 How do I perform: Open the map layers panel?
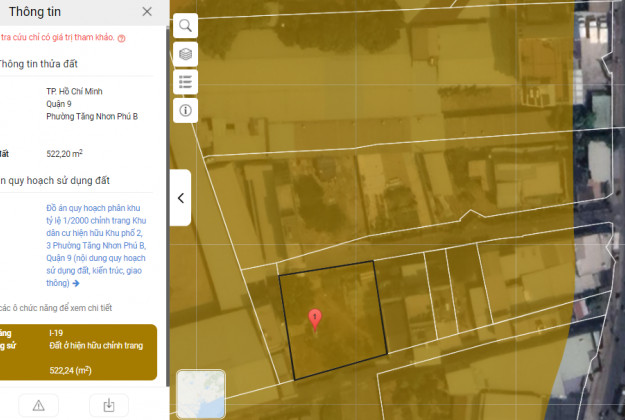pyautogui.click(x=186, y=53)
